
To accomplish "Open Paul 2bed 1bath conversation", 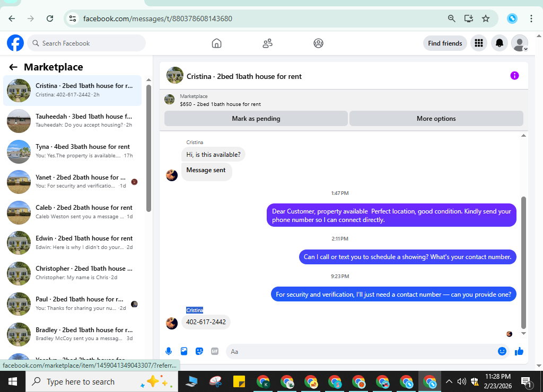I will tap(72, 304).
